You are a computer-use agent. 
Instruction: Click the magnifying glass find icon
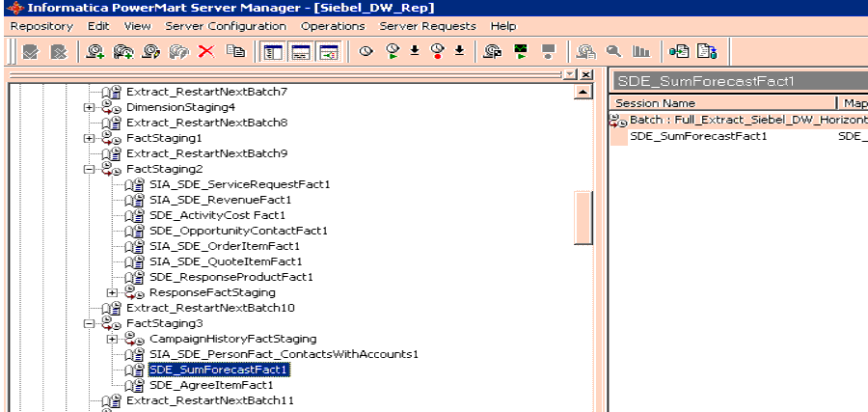click(613, 51)
